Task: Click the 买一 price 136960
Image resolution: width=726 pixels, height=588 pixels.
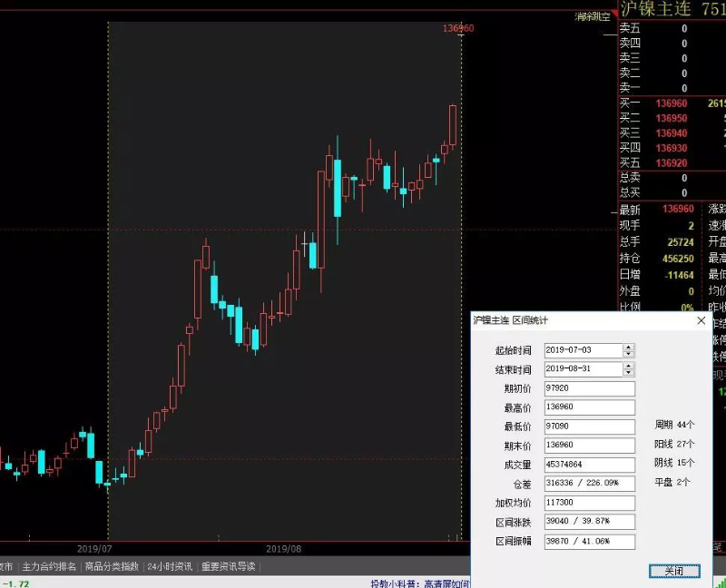Action: [671, 103]
